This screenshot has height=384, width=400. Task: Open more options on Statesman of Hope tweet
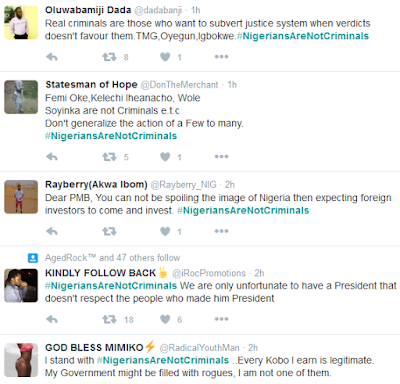pos(221,157)
